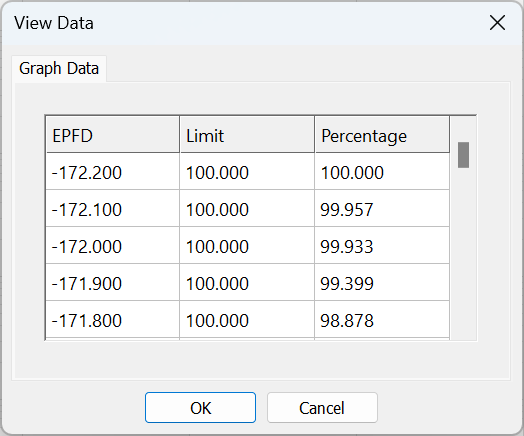Viewport: 524px width, 436px height.
Task: Select the EPFD cell -171.900
Action: 113,283
